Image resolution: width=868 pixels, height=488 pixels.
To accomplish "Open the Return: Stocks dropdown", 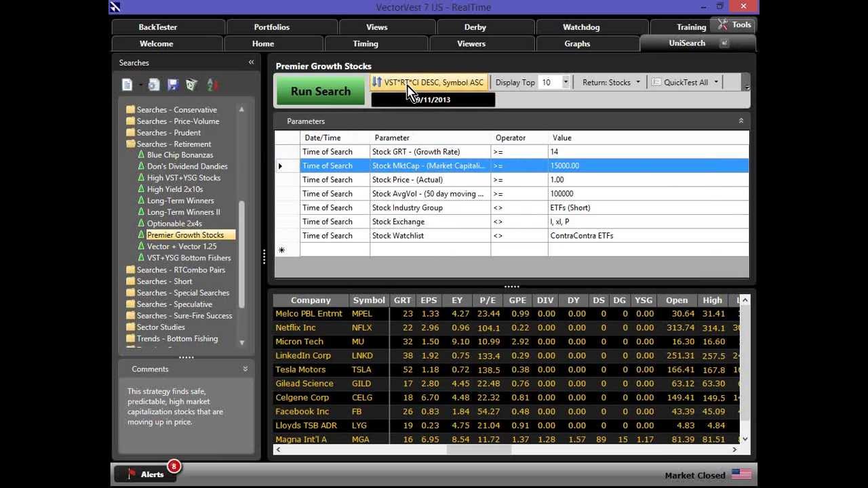I will click(637, 83).
